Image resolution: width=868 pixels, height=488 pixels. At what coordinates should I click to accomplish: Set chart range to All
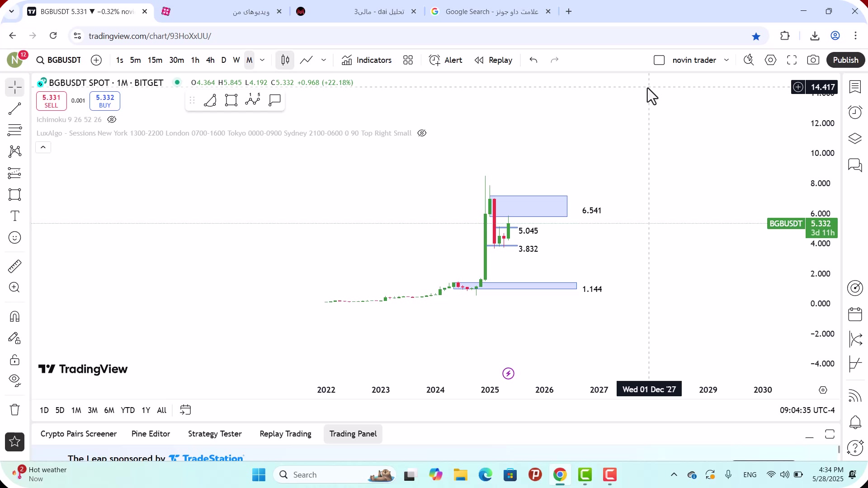click(x=162, y=410)
